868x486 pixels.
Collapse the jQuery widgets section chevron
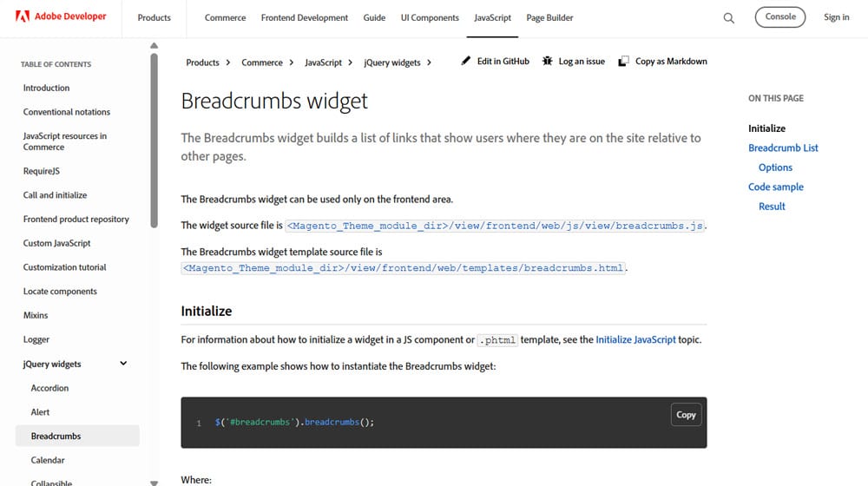pyautogui.click(x=123, y=364)
